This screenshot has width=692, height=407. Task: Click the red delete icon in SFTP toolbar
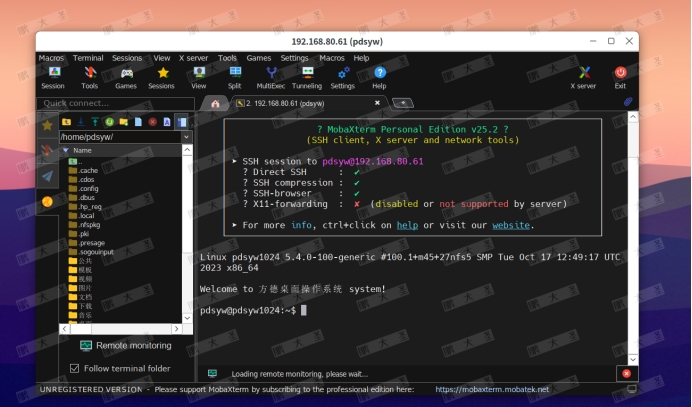152,122
